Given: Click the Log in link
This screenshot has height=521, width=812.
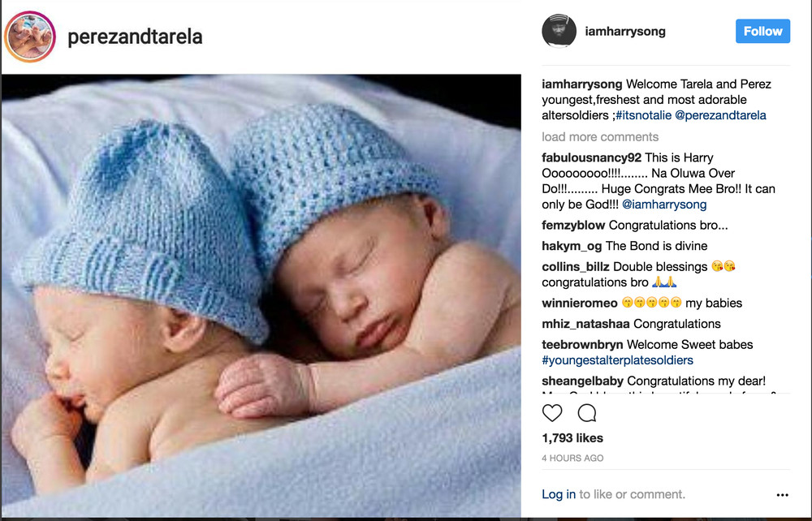Looking at the screenshot, I should coord(559,494).
